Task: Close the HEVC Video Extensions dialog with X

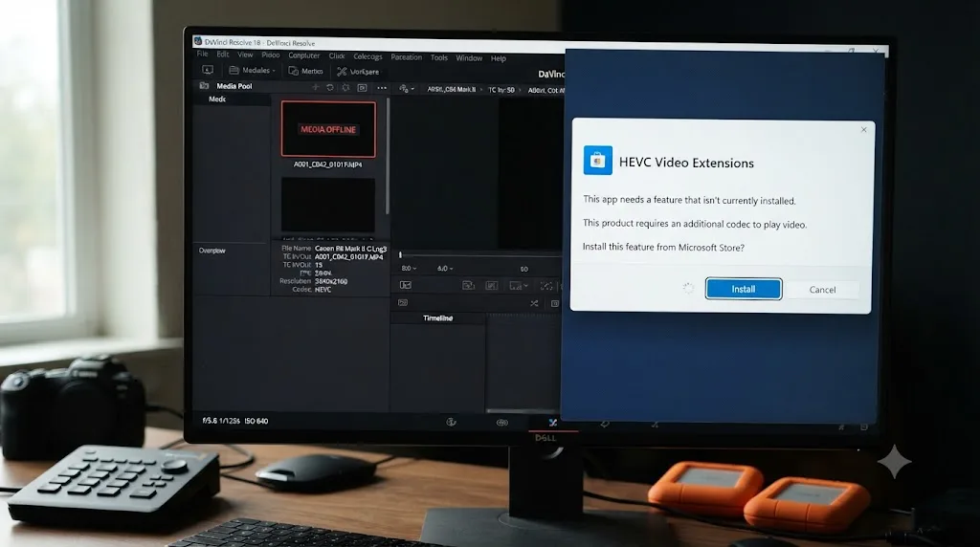Action: [864, 130]
